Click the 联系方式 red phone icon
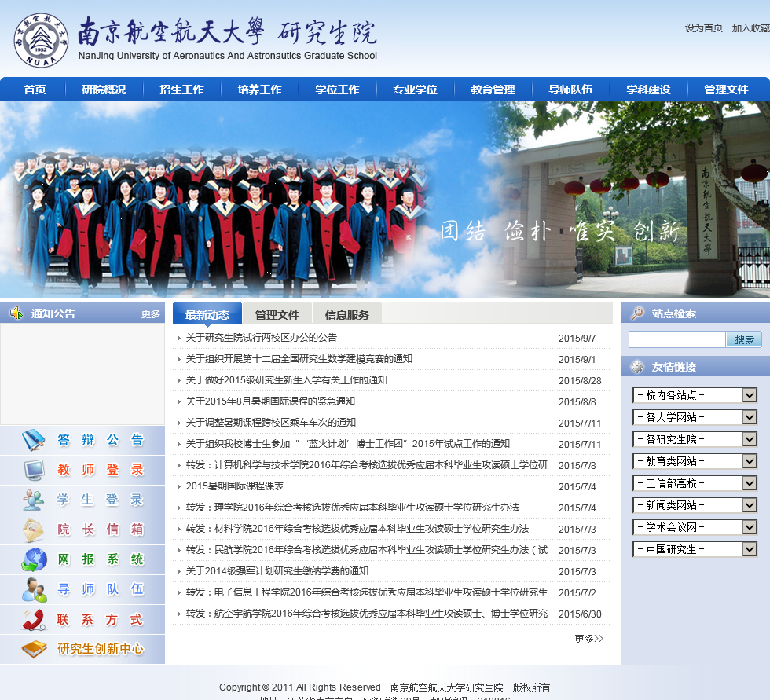Viewport: 770px width, 700px height. pos(34,620)
